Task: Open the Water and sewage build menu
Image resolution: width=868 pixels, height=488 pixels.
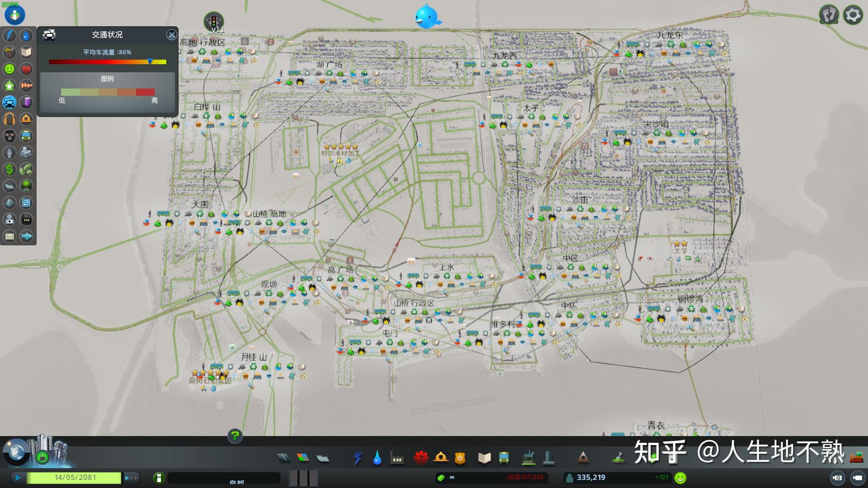Action: point(377,458)
